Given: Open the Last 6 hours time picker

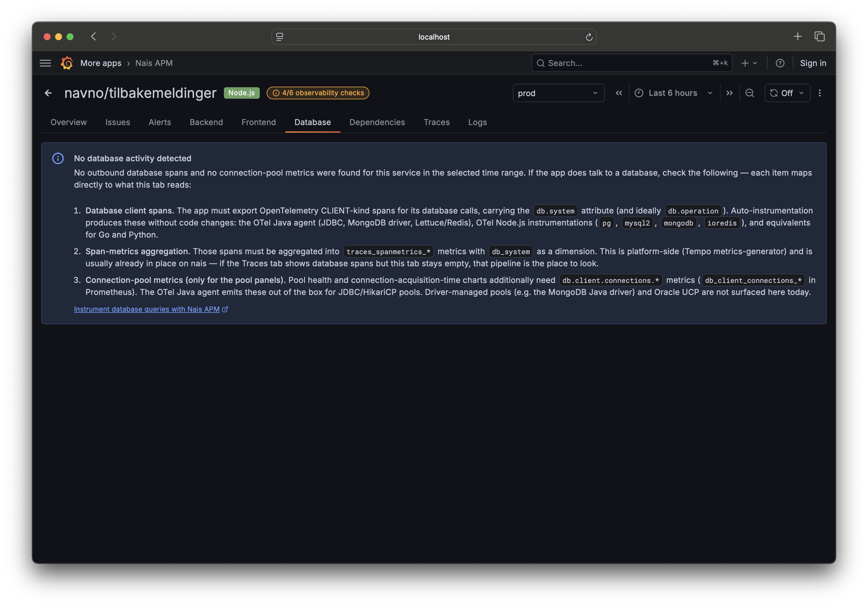Looking at the screenshot, I should (674, 93).
